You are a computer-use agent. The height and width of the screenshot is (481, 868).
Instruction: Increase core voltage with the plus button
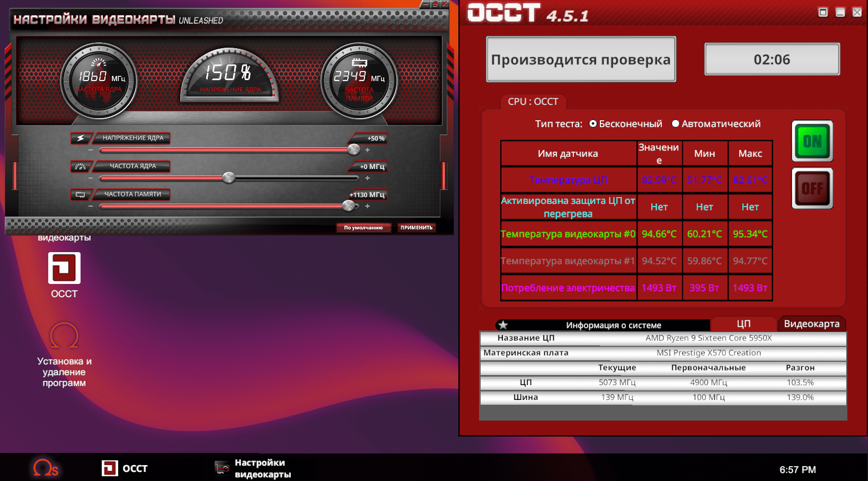coord(367,150)
